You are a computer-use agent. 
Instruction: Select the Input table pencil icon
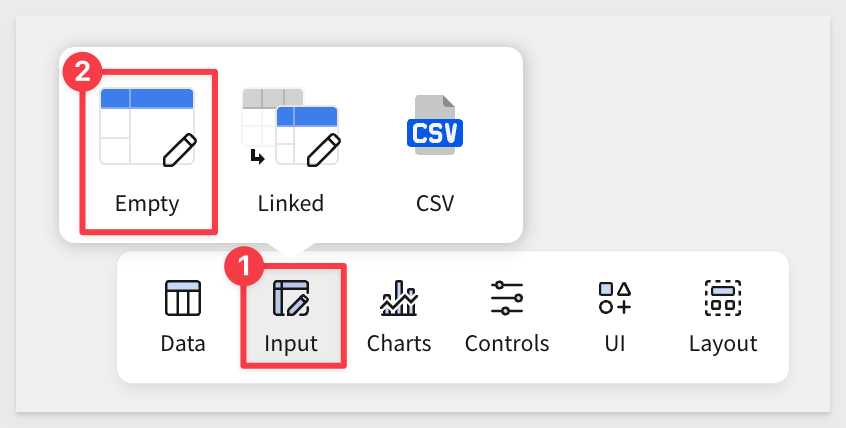tap(291, 298)
